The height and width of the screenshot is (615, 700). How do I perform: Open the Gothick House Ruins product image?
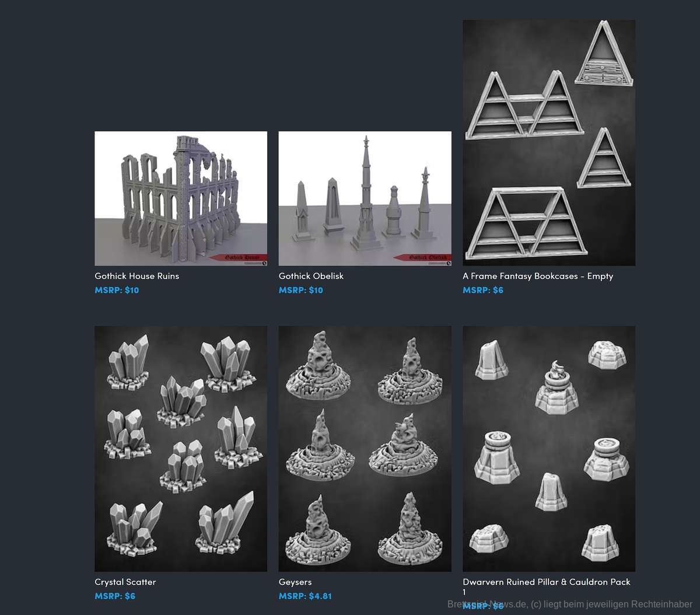[181, 198]
